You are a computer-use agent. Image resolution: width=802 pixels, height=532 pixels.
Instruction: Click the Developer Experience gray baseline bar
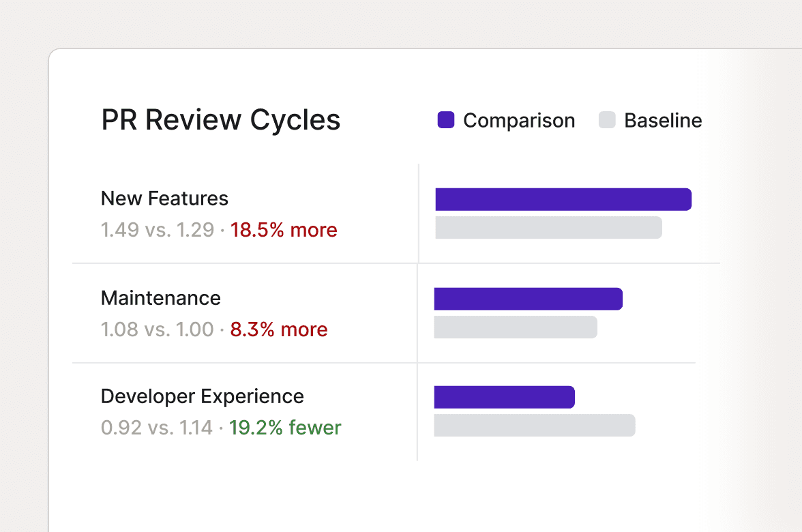point(535,426)
